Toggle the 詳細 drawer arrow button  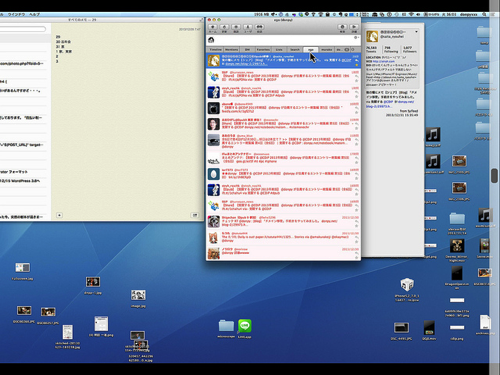(x=354, y=27)
